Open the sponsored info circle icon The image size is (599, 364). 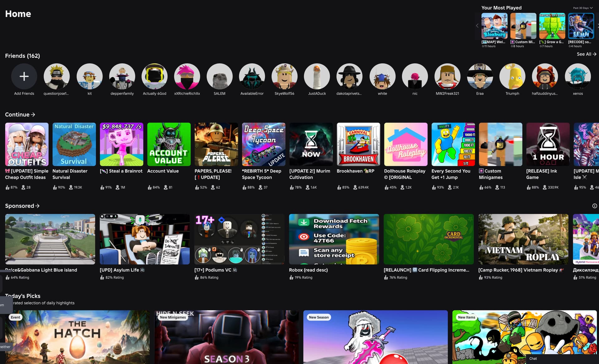point(594,206)
